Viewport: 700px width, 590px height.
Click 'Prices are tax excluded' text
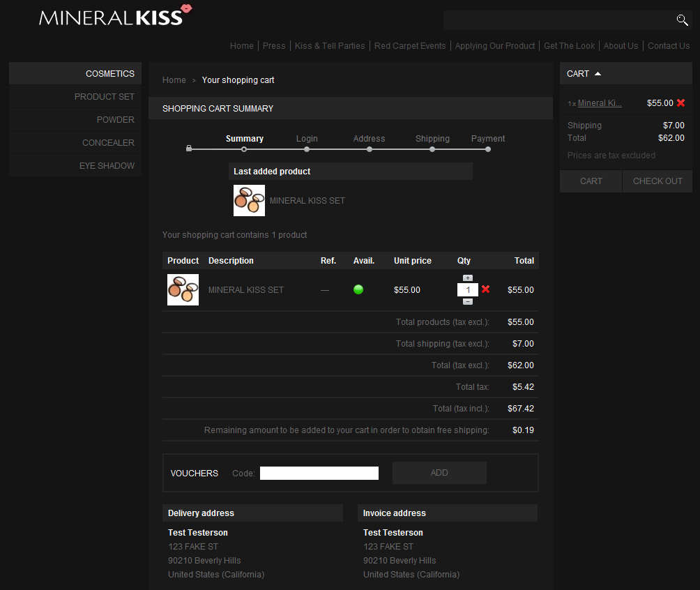(x=611, y=156)
